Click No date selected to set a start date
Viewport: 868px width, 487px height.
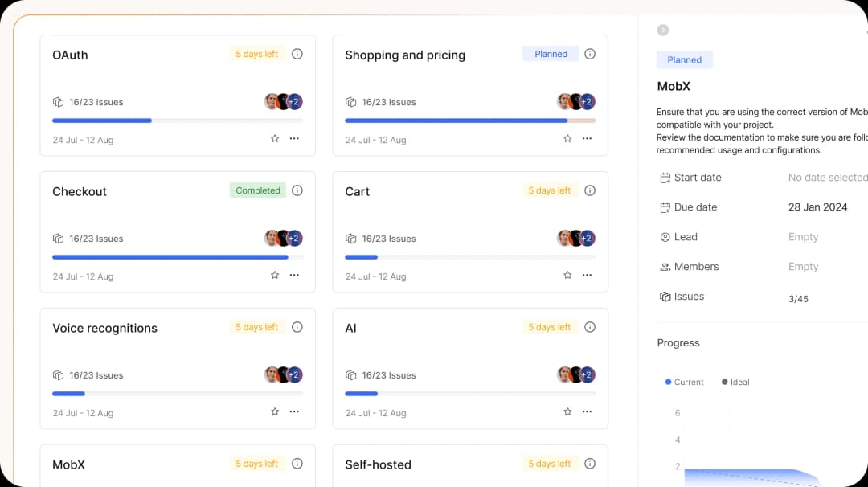827,178
